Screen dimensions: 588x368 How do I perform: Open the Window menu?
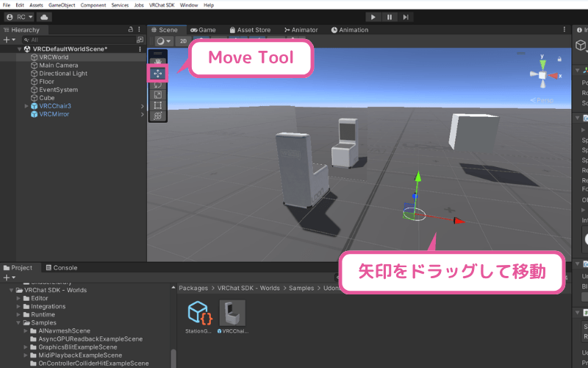click(189, 5)
